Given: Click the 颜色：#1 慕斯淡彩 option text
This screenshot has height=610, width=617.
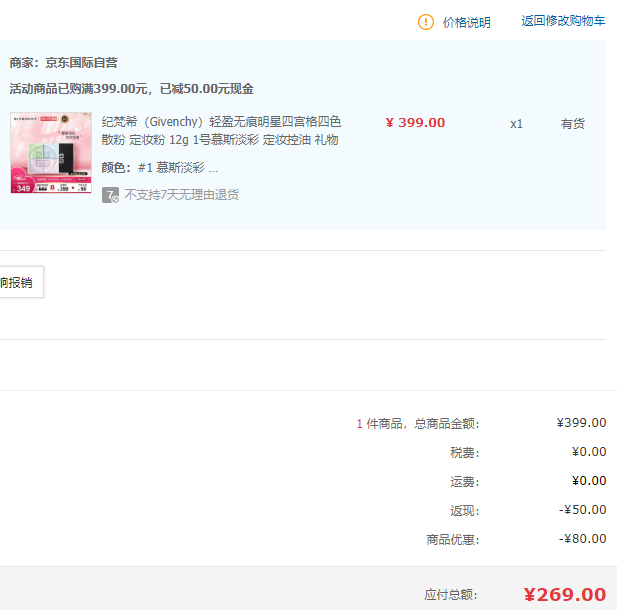Looking at the screenshot, I should (159, 168).
